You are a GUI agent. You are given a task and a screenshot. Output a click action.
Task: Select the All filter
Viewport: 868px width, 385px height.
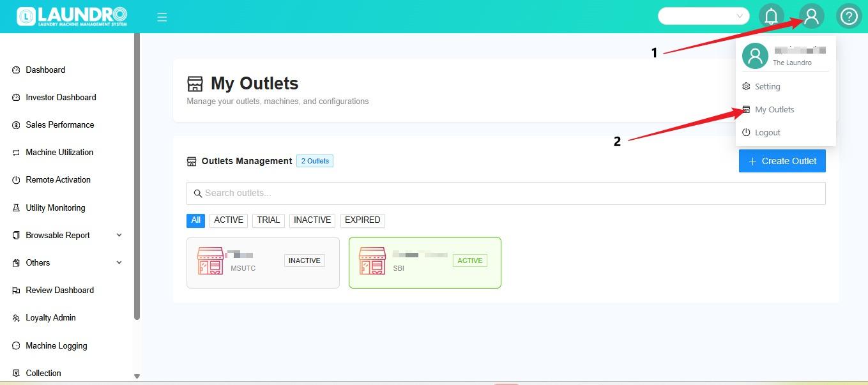tap(195, 220)
